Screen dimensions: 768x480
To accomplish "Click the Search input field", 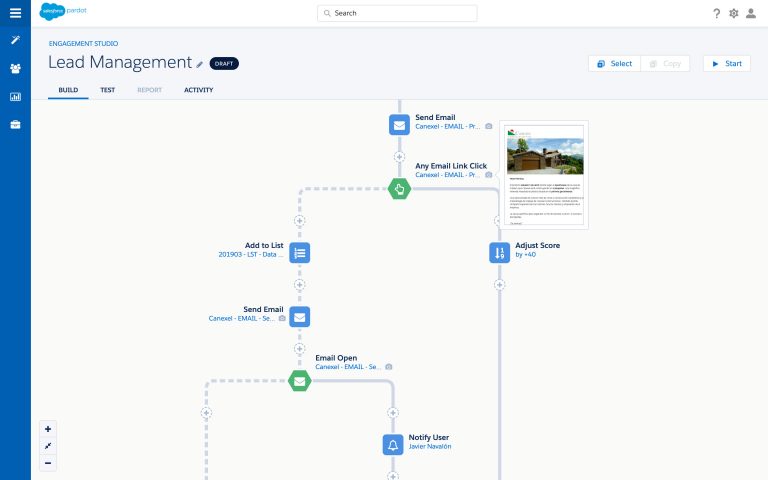I will [397, 13].
